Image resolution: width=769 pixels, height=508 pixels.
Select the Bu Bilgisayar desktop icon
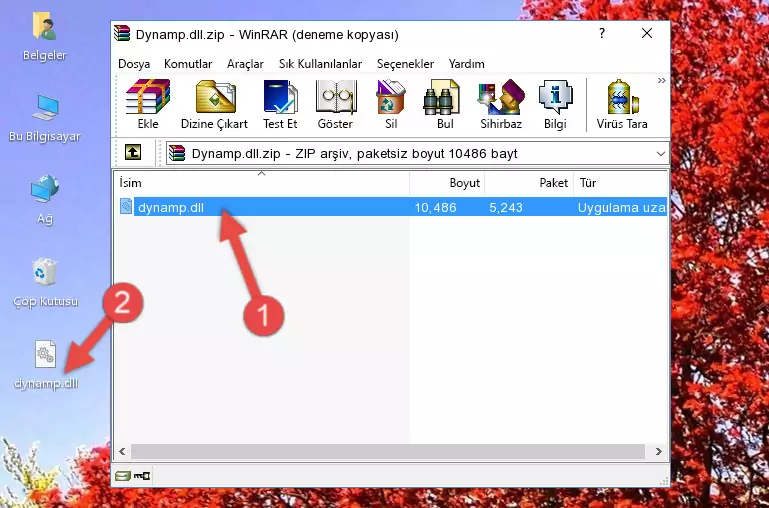tap(44, 118)
